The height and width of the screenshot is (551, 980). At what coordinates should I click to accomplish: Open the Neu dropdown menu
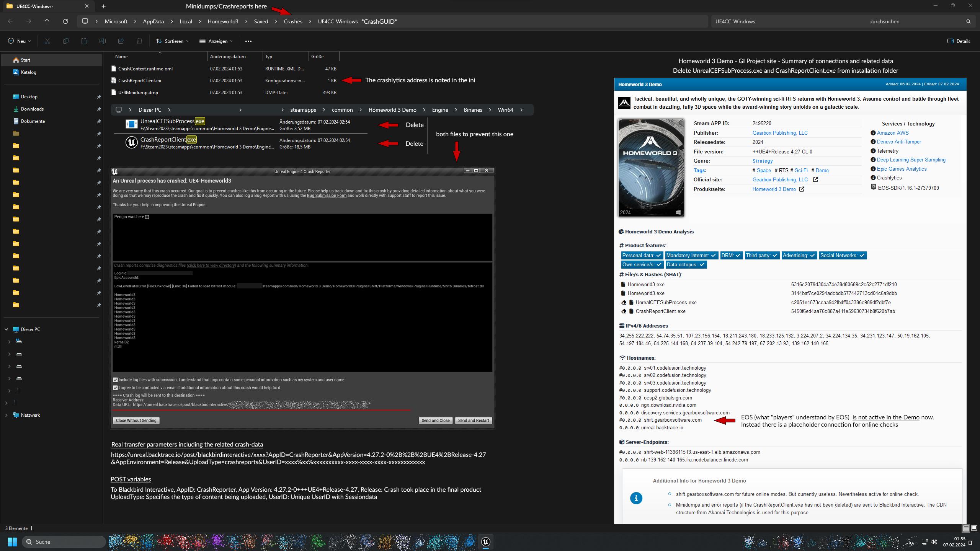(19, 41)
